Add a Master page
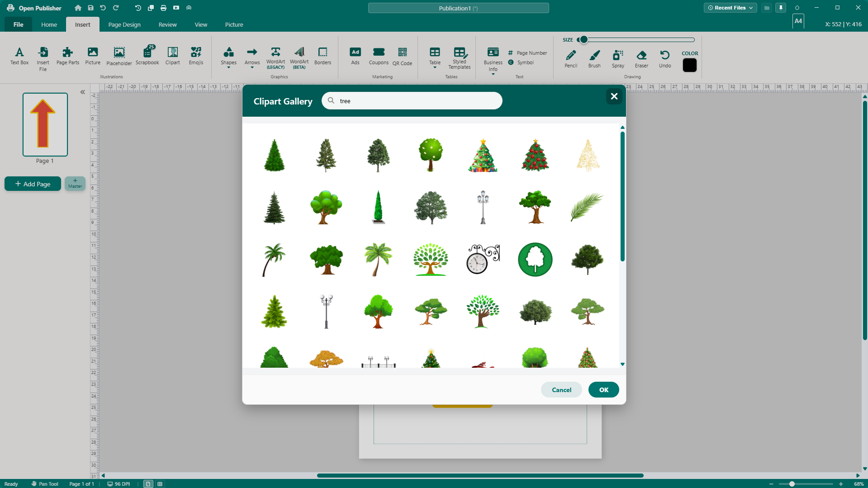868x488 pixels. point(75,184)
